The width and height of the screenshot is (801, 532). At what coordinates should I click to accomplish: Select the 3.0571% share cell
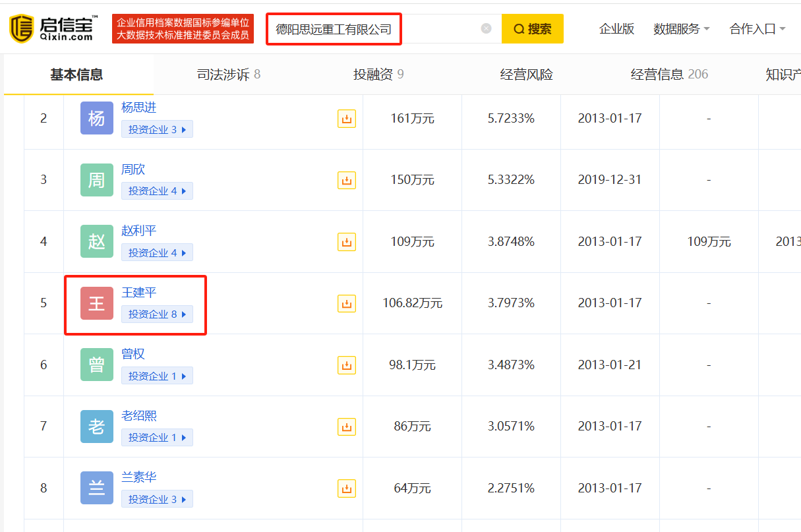[511, 427]
